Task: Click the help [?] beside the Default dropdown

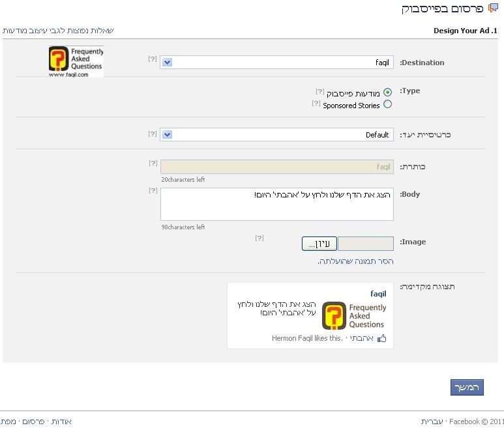Action: click(153, 134)
